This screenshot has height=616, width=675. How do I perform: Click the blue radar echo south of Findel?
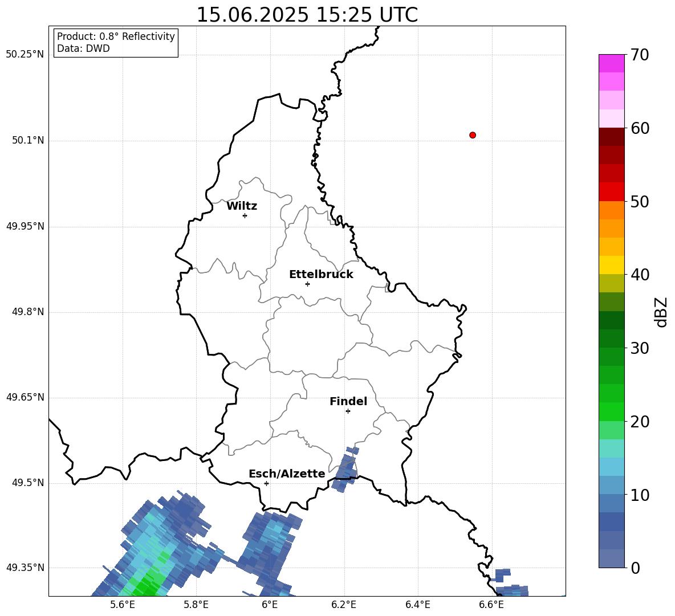click(345, 470)
